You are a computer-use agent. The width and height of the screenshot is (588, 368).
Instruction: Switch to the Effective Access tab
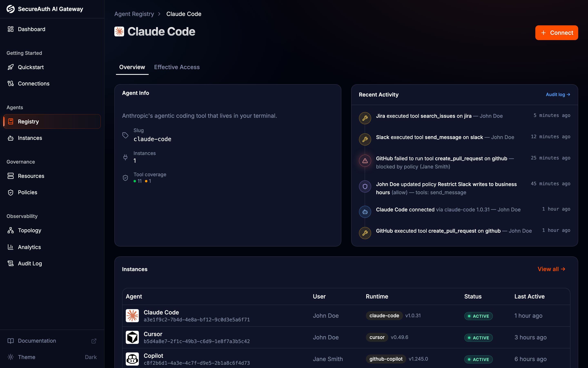pos(177,67)
